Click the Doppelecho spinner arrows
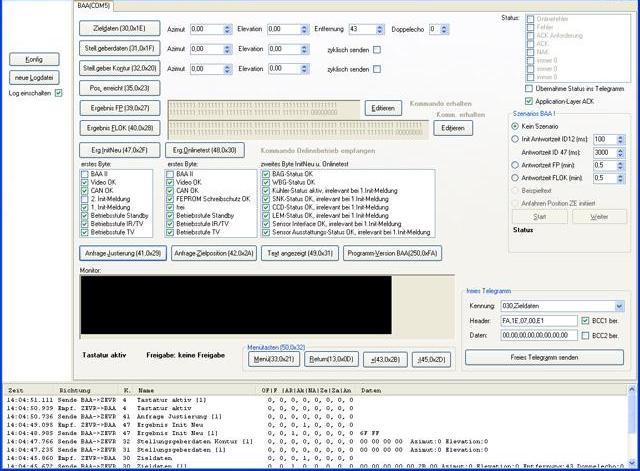The height and width of the screenshot is (471, 640). click(x=444, y=29)
